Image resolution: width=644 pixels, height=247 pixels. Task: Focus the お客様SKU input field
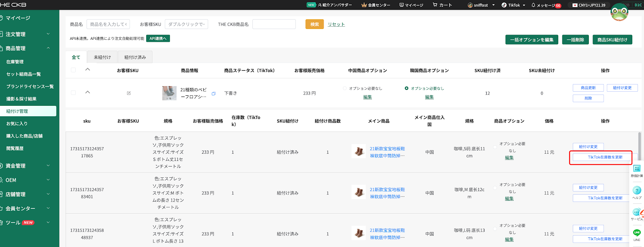click(186, 24)
